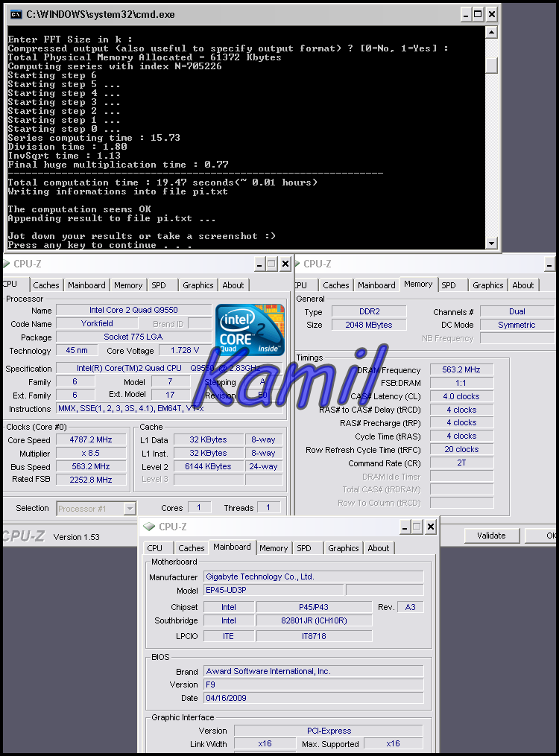Click the DC Mode value Symmetric
The height and width of the screenshot is (756, 559).
[x=517, y=325]
